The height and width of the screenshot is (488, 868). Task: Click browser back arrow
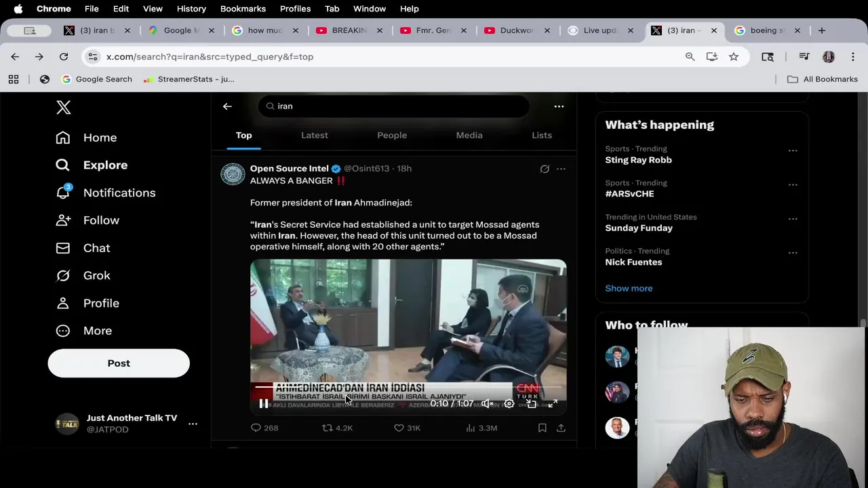click(15, 57)
